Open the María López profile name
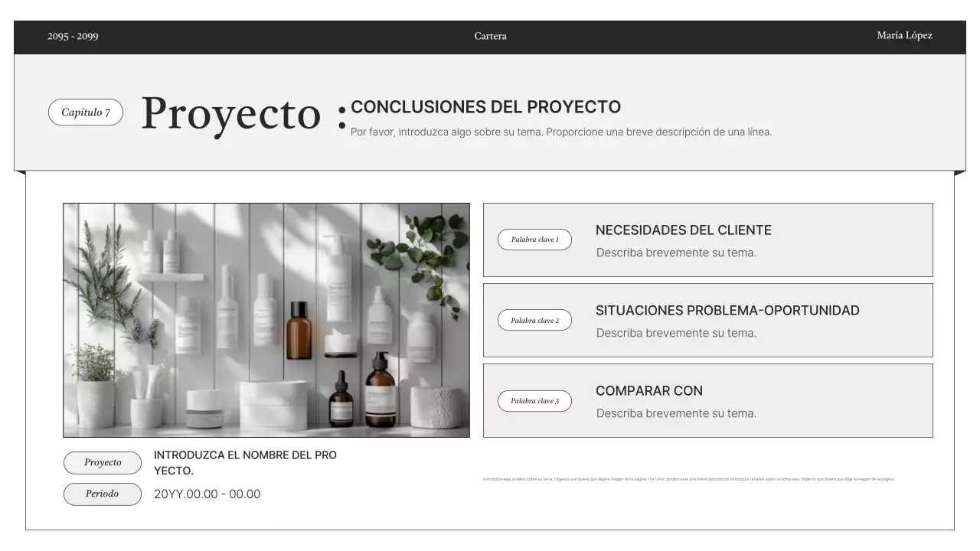The image size is (980, 551). click(905, 35)
